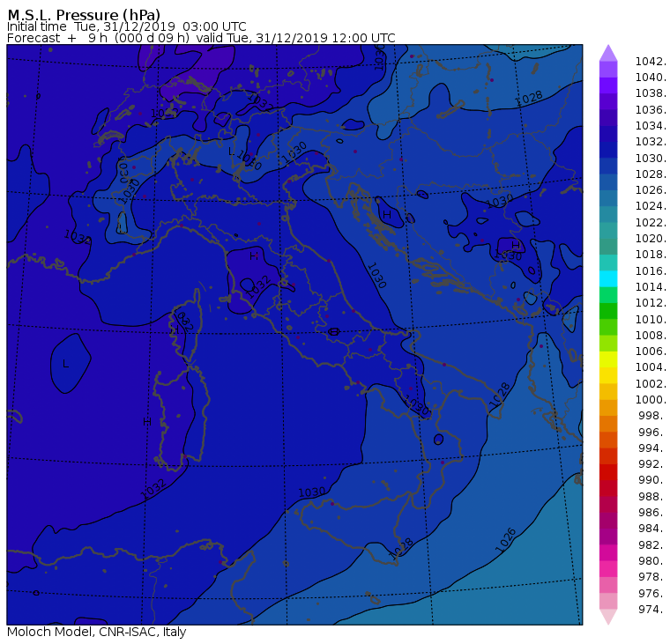Click the Moloch Model, CNR-ISAC, Italy credit
The height and width of the screenshot is (644, 670).
point(97,632)
